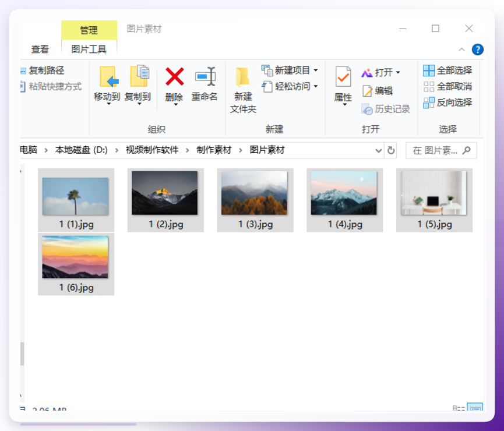Go to 制作素材 folder in breadcrumb
This screenshot has height=431, width=504.
pyautogui.click(x=214, y=150)
